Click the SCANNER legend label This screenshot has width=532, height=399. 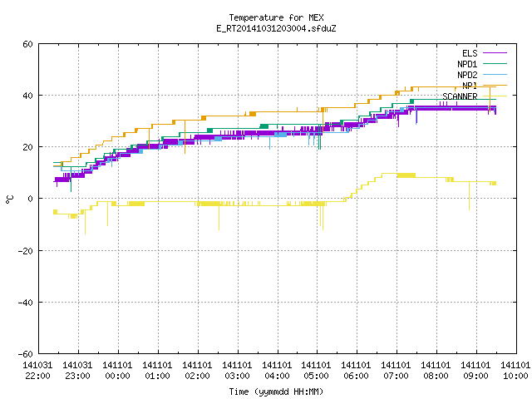(460, 96)
